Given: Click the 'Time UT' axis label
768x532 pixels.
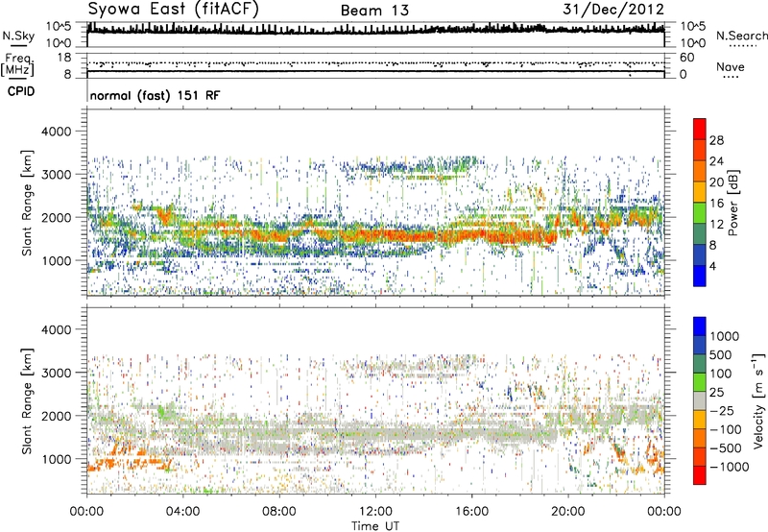Looking at the screenshot, I should (x=375, y=526).
